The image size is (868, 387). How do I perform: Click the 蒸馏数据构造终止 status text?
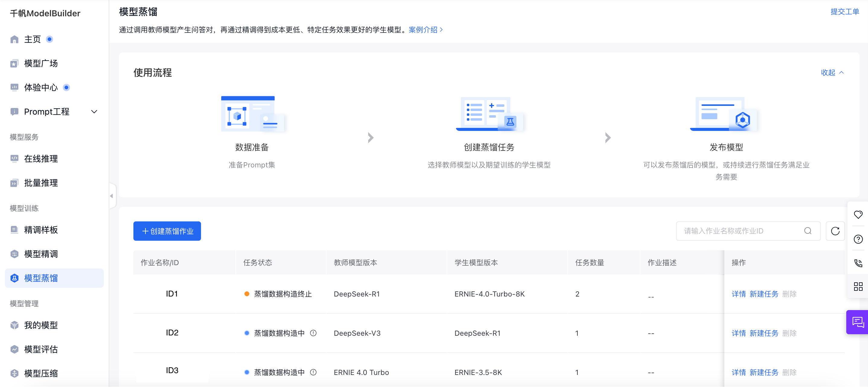coord(283,294)
